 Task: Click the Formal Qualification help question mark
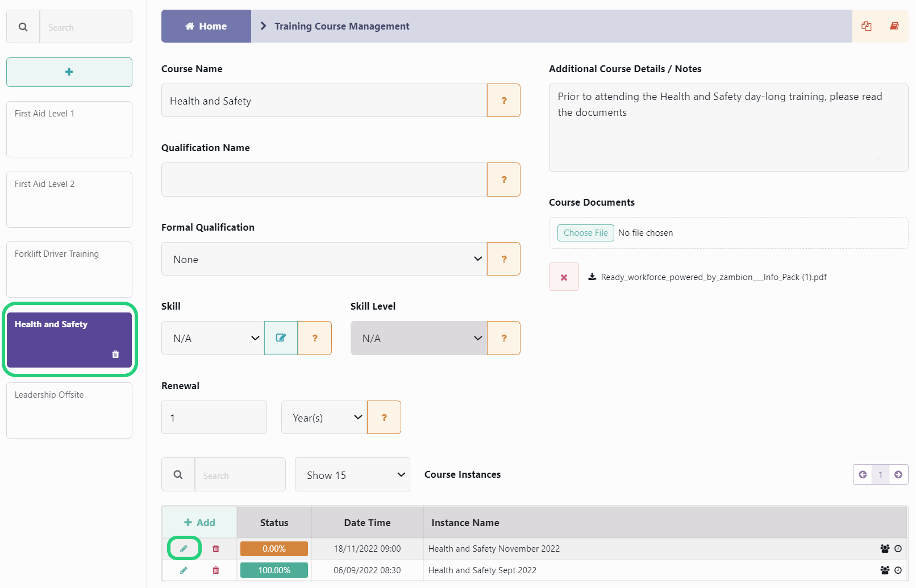click(503, 259)
